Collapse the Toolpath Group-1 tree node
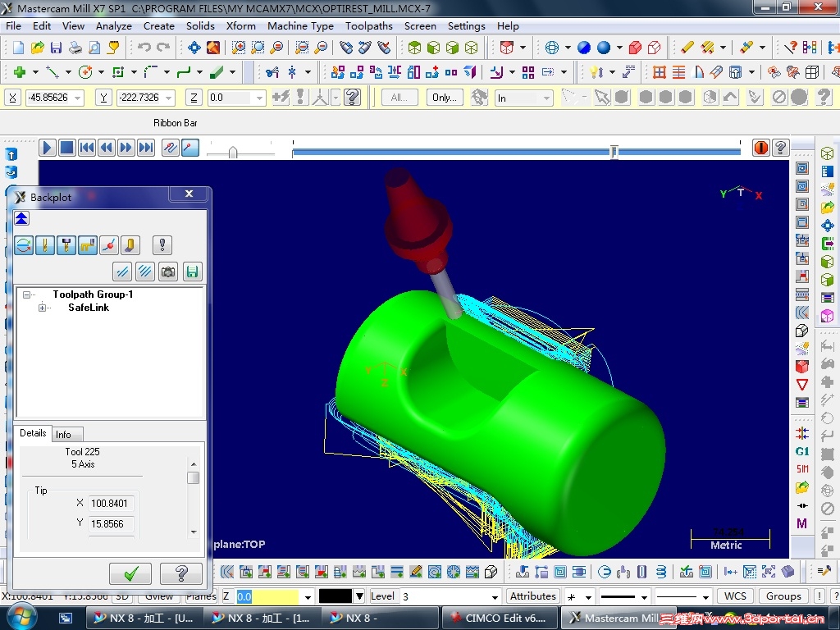840x630 pixels. click(x=26, y=294)
